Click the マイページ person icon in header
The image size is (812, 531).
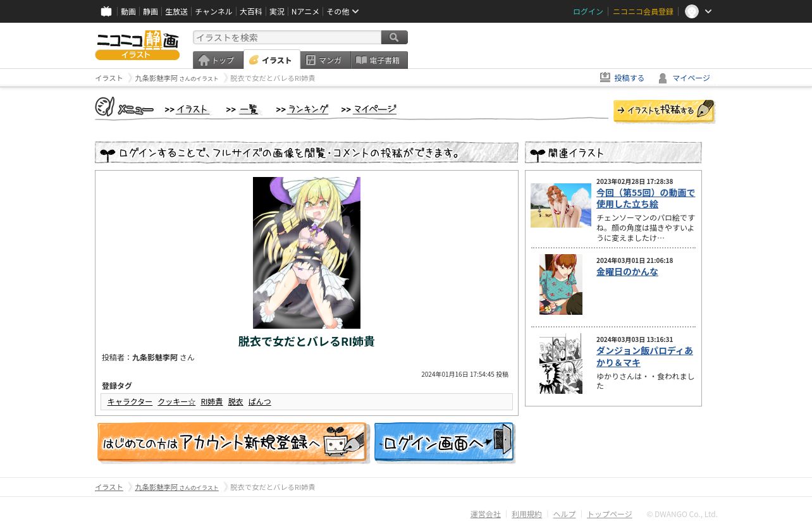(x=663, y=78)
